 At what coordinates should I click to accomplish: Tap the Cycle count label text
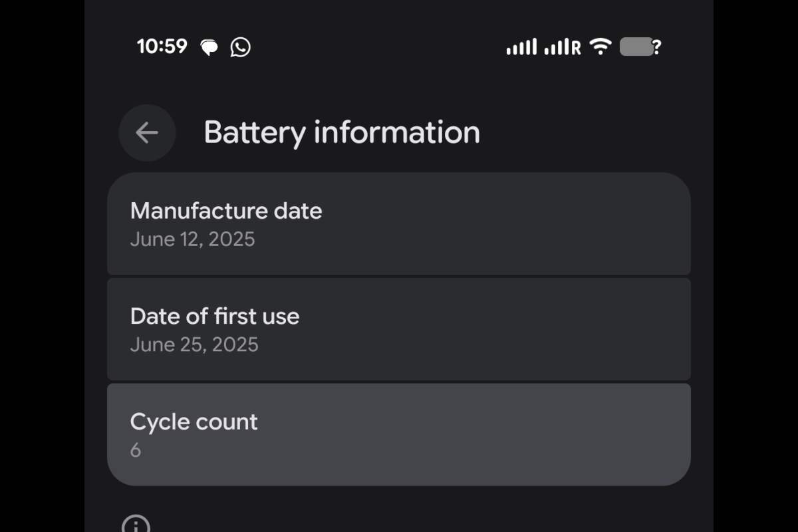click(x=194, y=422)
